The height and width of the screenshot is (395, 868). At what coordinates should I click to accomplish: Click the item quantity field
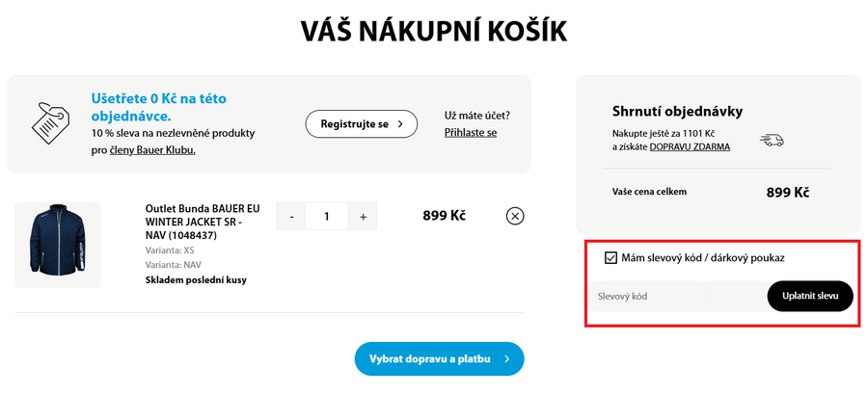[327, 217]
